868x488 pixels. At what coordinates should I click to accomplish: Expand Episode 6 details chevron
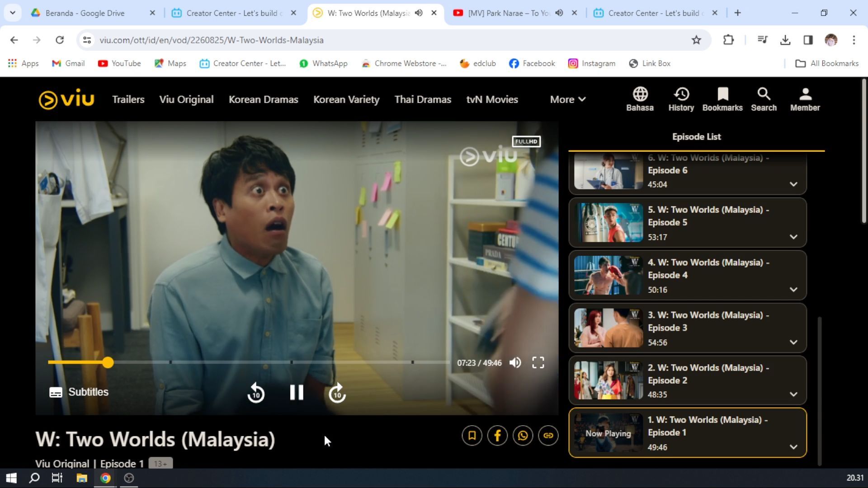[x=793, y=184]
